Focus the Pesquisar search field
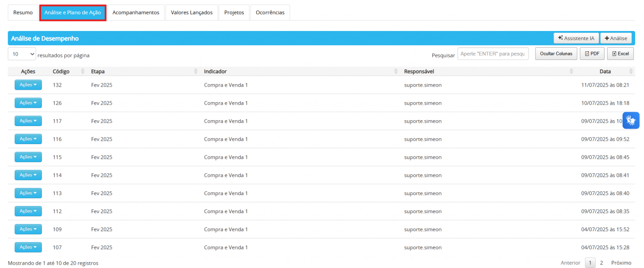The width and height of the screenshot is (644, 268). 493,54
